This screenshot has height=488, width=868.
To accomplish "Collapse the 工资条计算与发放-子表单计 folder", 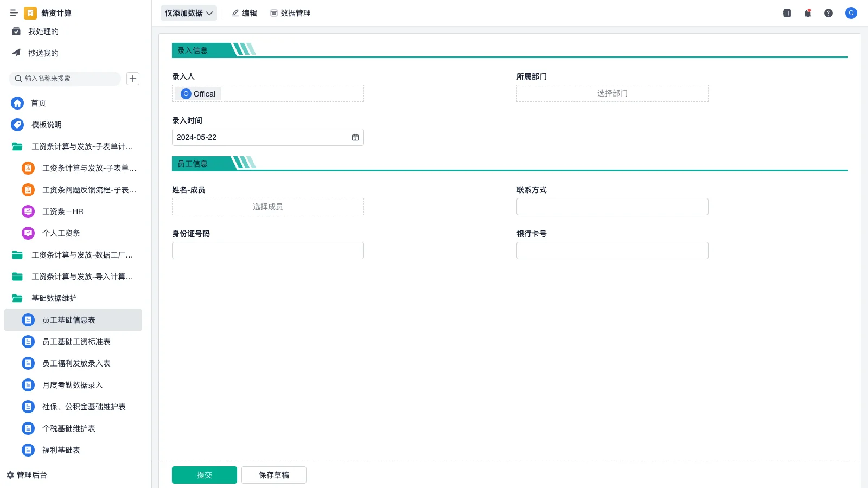I will point(73,146).
